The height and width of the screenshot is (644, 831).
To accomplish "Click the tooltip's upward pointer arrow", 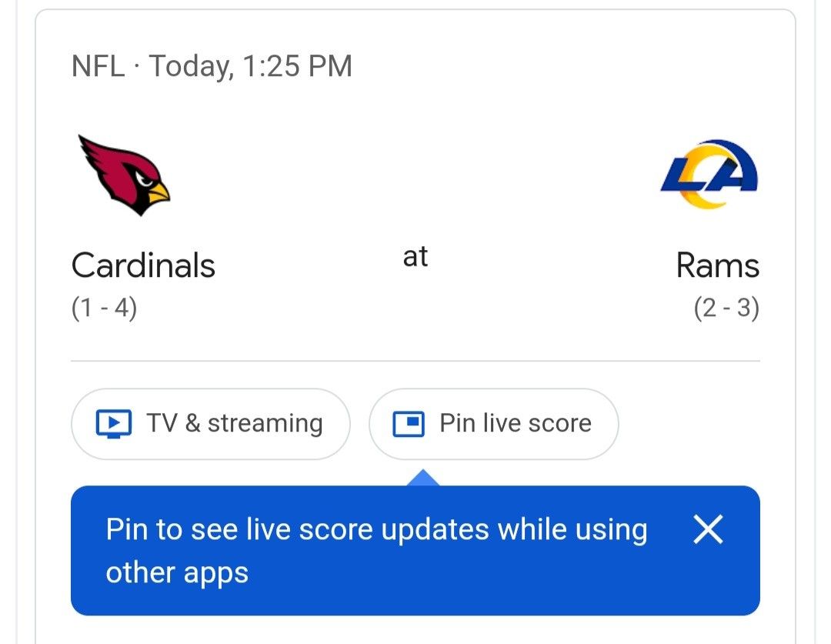I will [x=423, y=479].
